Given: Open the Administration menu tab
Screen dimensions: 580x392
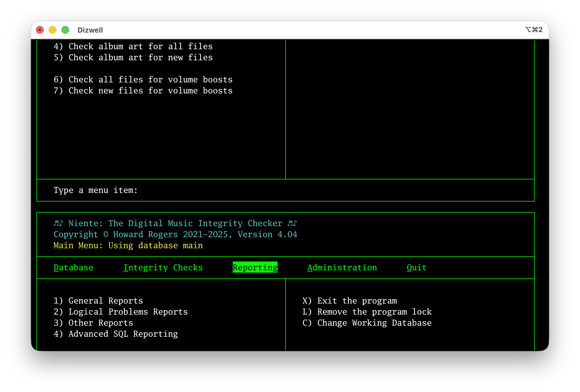Looking at the screenshot, I should pyautogui.click(x=342, y=268).
